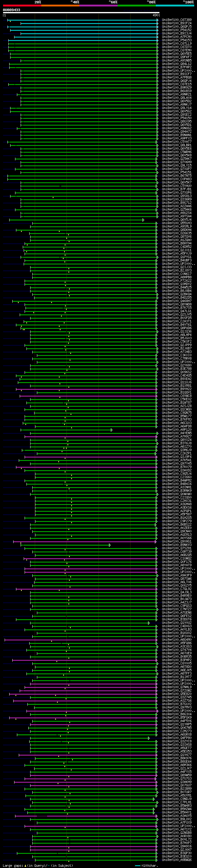Select hit label UniRef100_Q84L12
The height and width of the screenshot is (868, 197).
[x=177, y=64]
